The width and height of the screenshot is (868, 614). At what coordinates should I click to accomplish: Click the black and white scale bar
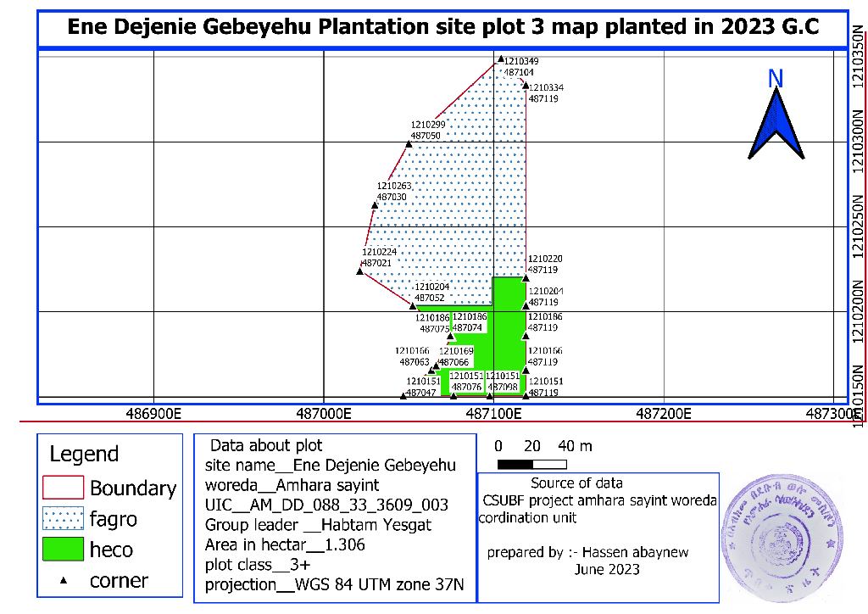click(532, 464)
